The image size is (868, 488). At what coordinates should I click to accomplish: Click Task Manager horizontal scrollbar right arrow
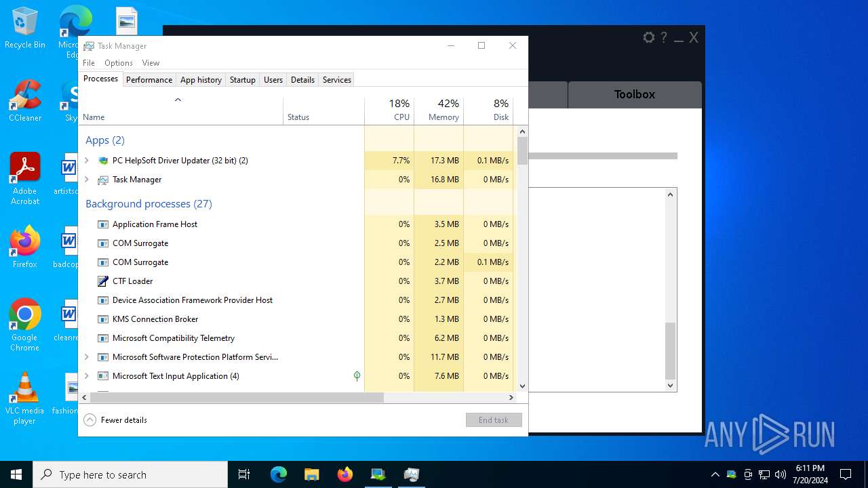tap(511, 398)
